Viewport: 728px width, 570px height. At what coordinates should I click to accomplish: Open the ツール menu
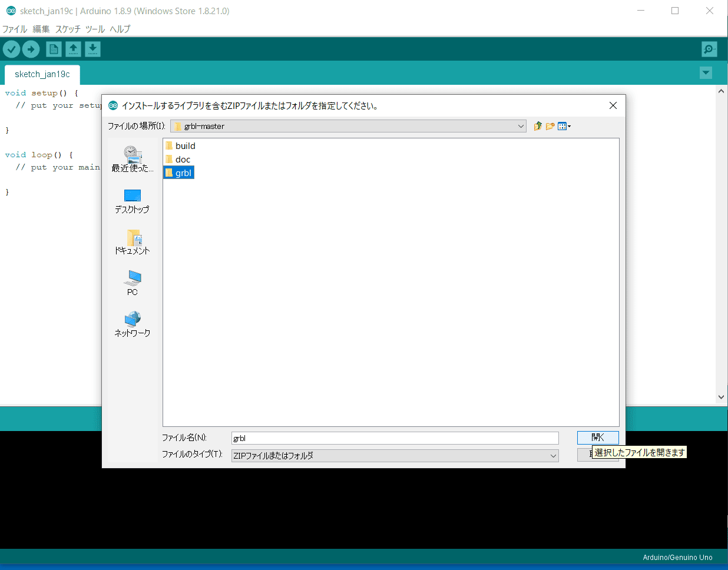95,29
